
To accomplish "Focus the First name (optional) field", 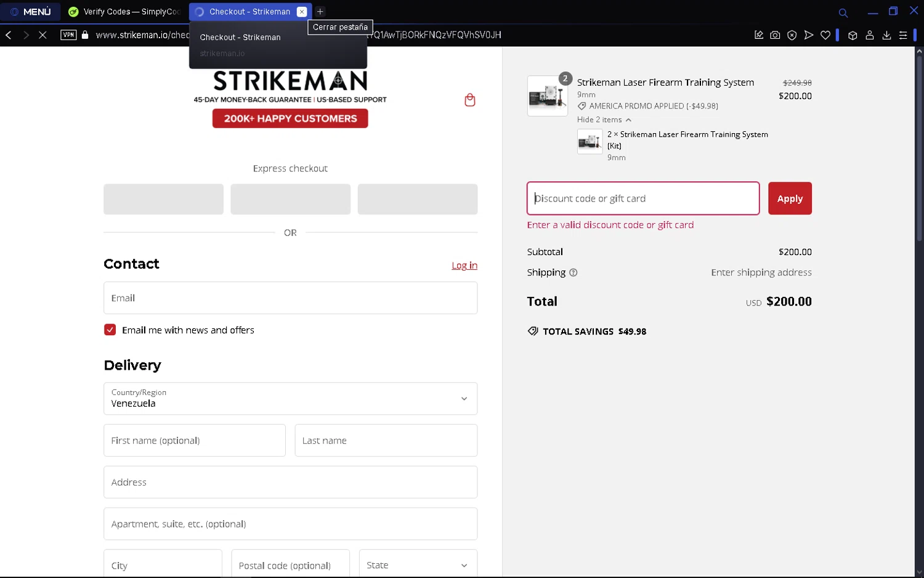I will pos(195,441).
